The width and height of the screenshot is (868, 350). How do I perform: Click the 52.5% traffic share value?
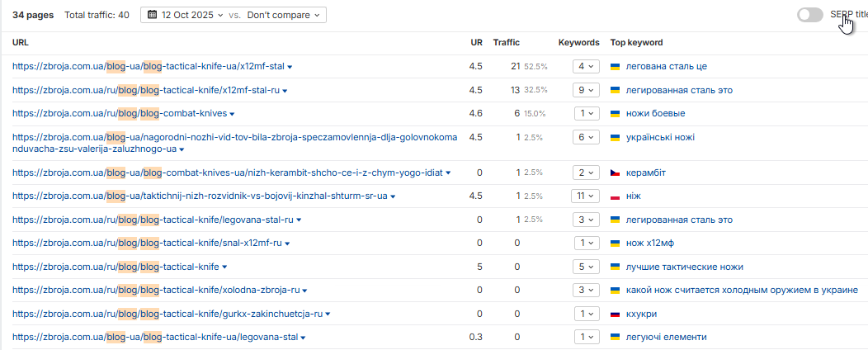[x=535, y=67]
